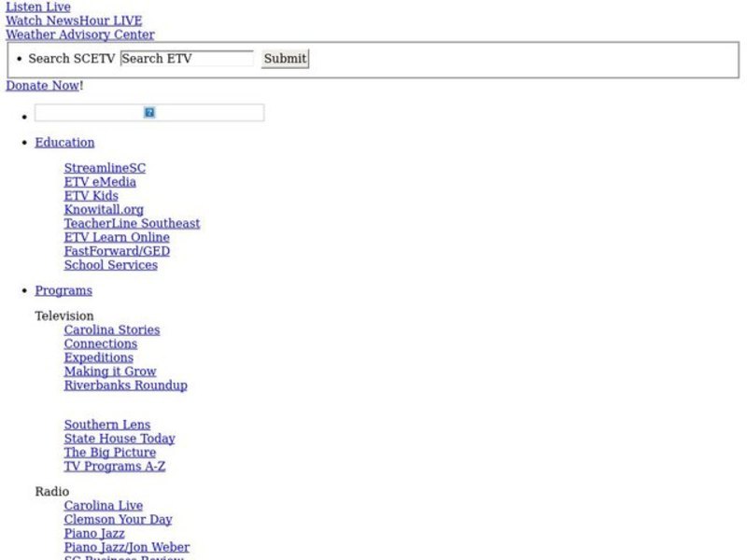Open the Knowitall.org link
The height and width of the screenshot is (560, 747).
tap(103, 209)
